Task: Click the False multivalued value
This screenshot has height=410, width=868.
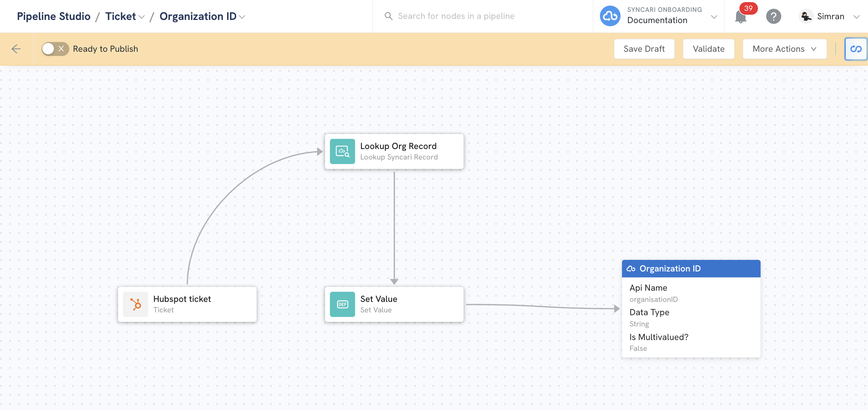Action: coord(638,348)
